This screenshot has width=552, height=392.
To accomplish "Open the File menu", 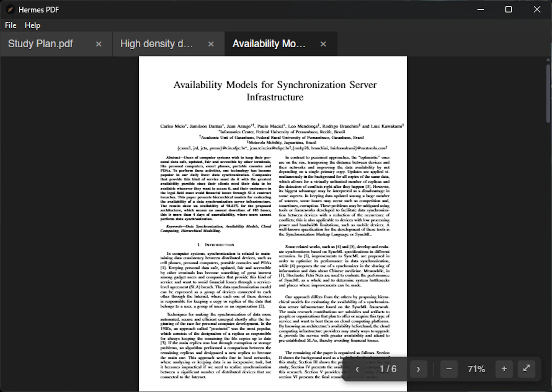I will click(11, 25).
